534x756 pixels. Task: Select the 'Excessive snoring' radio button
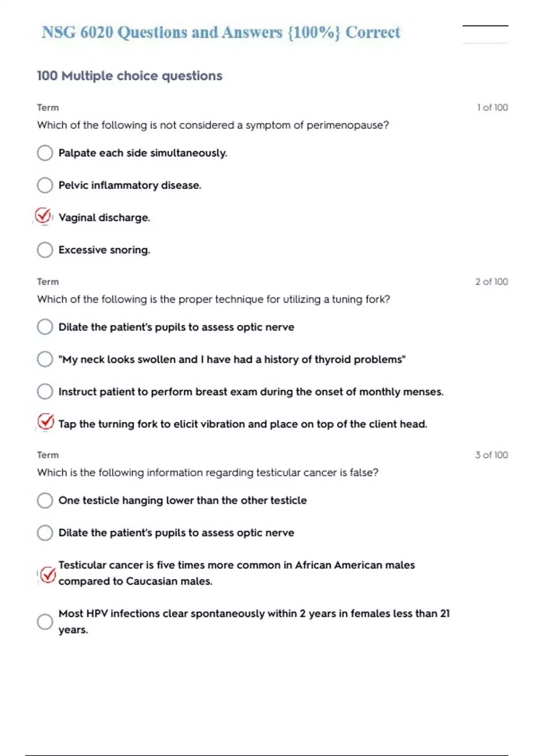[x=45, y=250]
